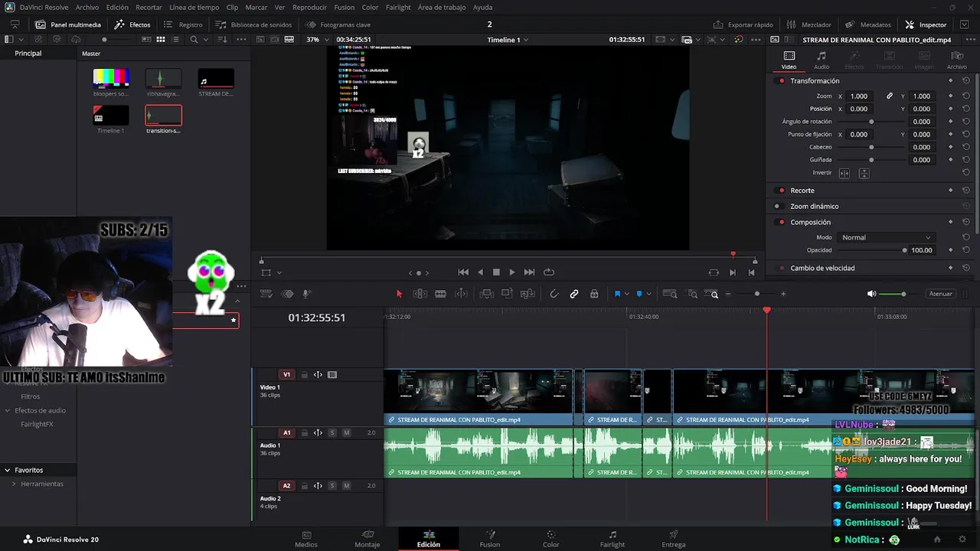Add a blue flag to the clip
980x551 pixels.
point(617,294)
